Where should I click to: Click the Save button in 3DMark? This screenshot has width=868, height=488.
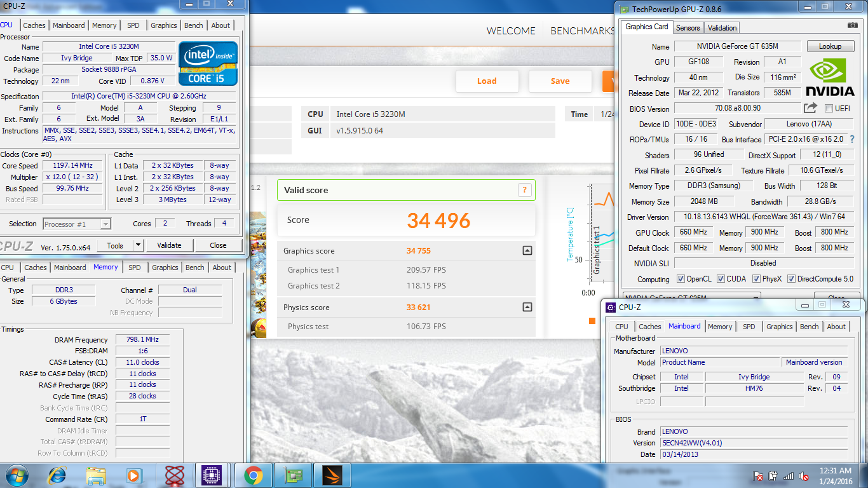tap(560, 81)
